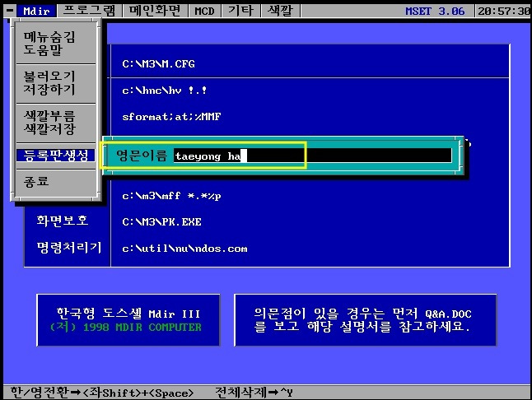Select 메뉴숨김 menu entry

(49, 36)
